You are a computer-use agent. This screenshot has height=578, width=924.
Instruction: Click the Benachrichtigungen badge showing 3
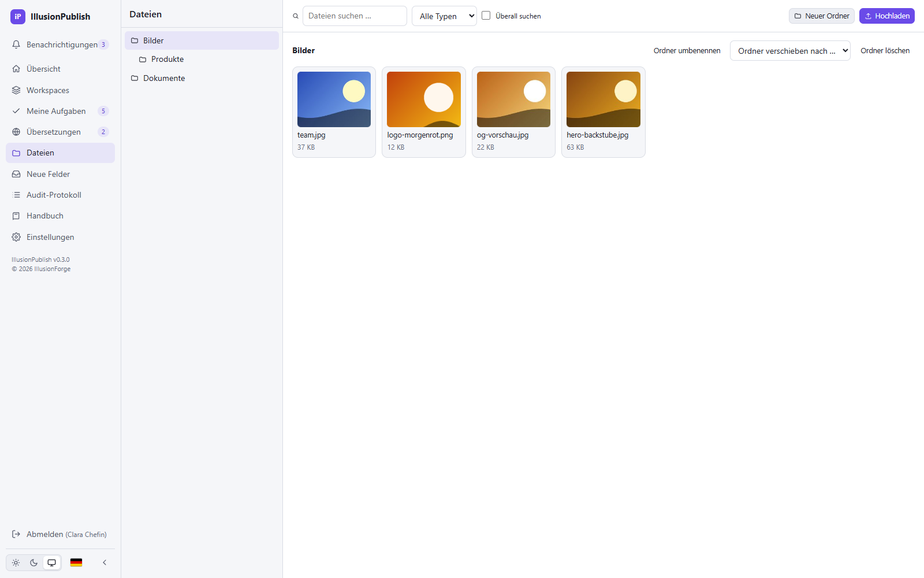click(103, 45)
